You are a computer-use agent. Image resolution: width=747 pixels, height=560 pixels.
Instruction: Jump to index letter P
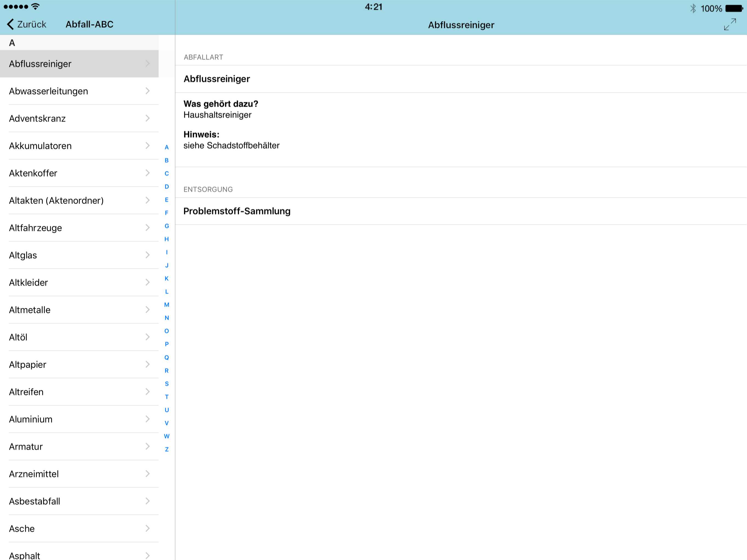pos(167,344)
